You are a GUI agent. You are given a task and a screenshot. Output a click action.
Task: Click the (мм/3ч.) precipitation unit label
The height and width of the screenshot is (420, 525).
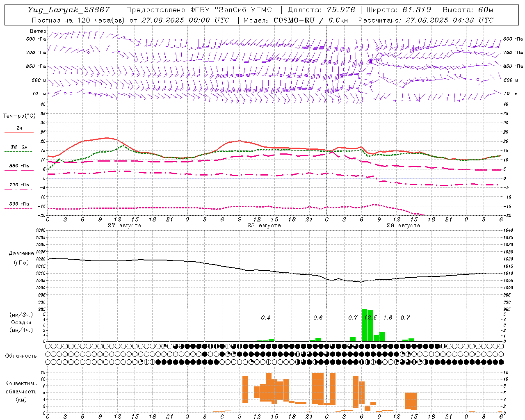[21, 315]
